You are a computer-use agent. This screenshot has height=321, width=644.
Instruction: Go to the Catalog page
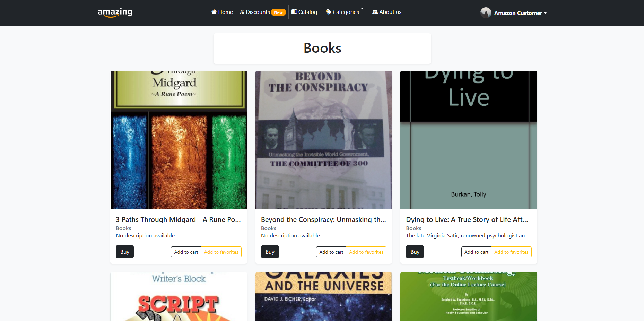click(x=304, y=12)
